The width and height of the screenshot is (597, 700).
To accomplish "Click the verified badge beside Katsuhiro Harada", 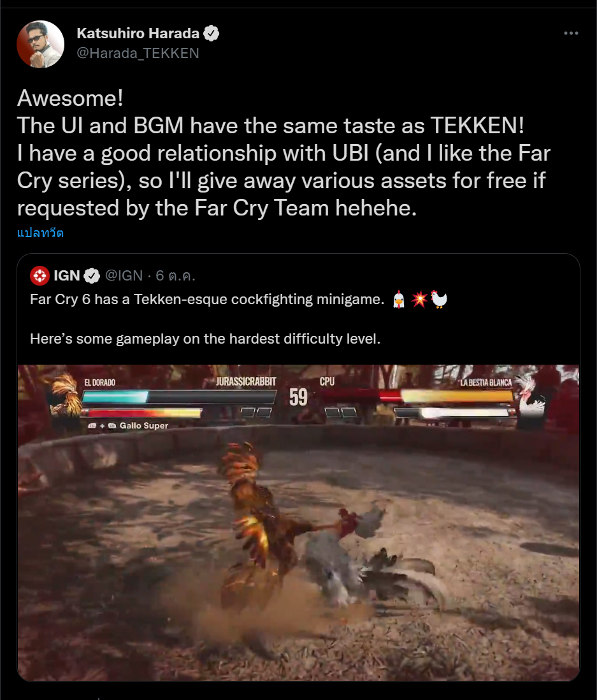I will [211, 34].
